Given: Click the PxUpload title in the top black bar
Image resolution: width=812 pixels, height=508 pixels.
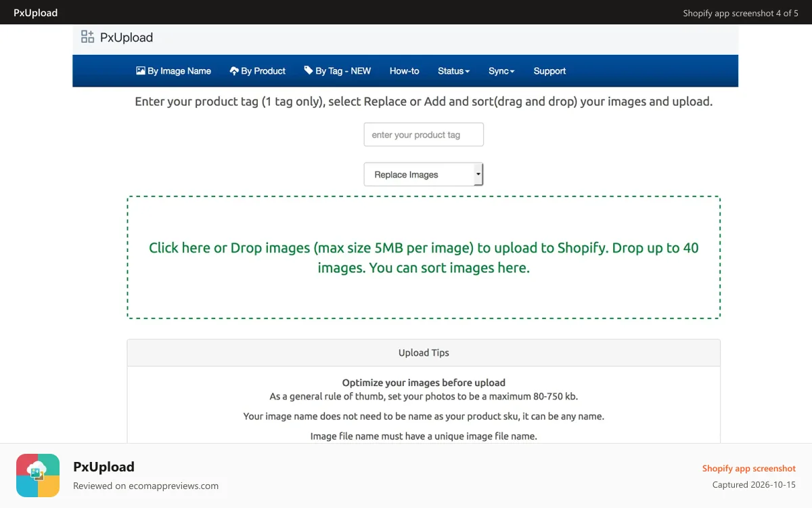Looking at the screenshot, I should pyautogui.click(x=35, y=13).
